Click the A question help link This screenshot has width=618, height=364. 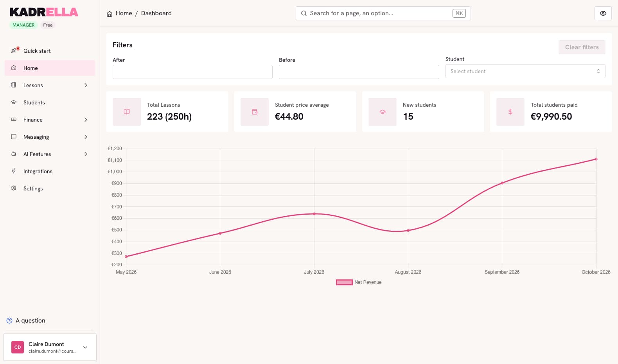point(26,321)
